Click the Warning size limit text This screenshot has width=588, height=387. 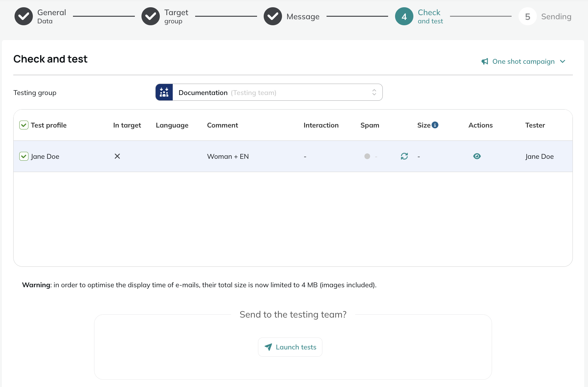[x=199, y=285]
